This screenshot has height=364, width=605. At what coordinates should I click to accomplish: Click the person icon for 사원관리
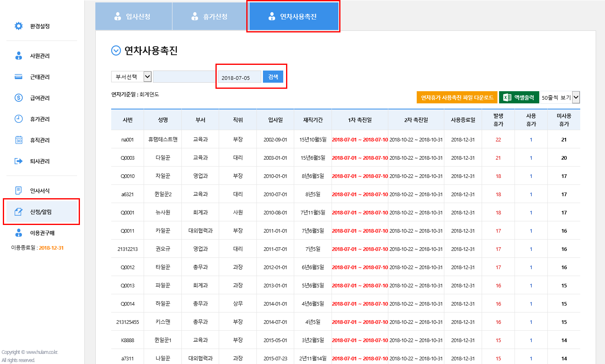point(19,56)
